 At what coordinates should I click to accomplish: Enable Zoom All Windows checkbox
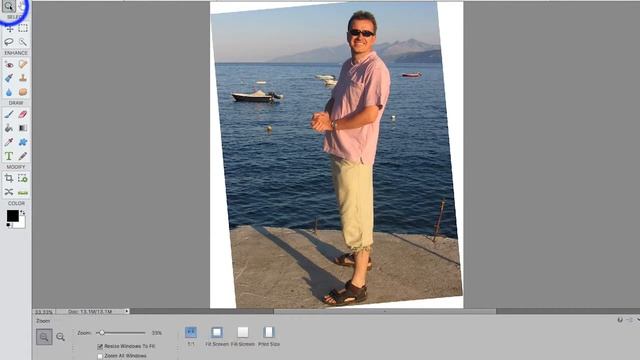(100, 356)
